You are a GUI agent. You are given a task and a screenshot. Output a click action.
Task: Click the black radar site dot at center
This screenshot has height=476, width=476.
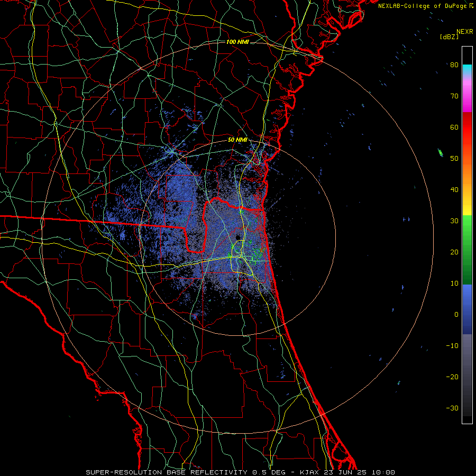[239, 237]
